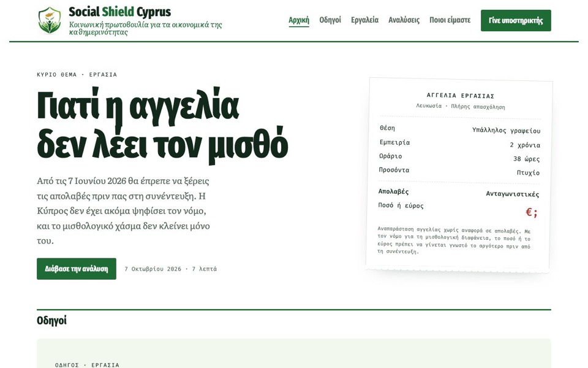This screenshot has width=588, height=368.
Task: Click the Διάβασε την ανάλυση button
Action: point(77,269)
